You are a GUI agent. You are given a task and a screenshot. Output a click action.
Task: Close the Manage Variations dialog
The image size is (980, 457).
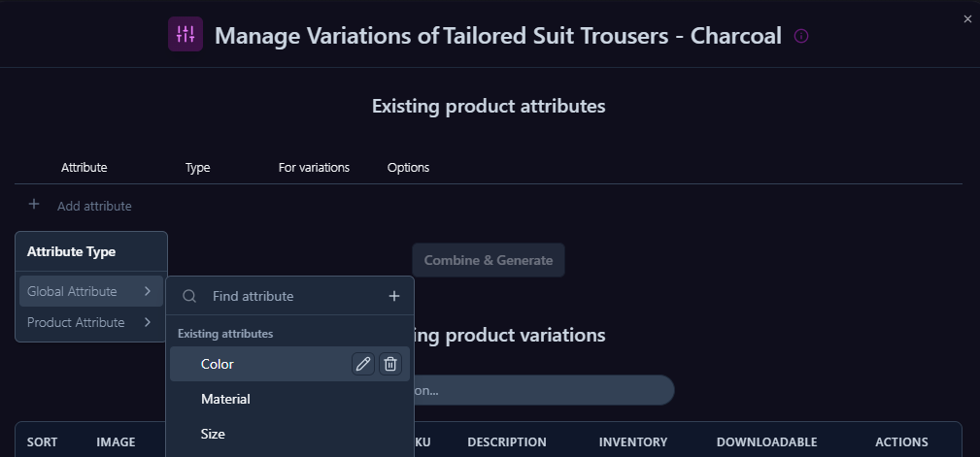click(967, 18)
